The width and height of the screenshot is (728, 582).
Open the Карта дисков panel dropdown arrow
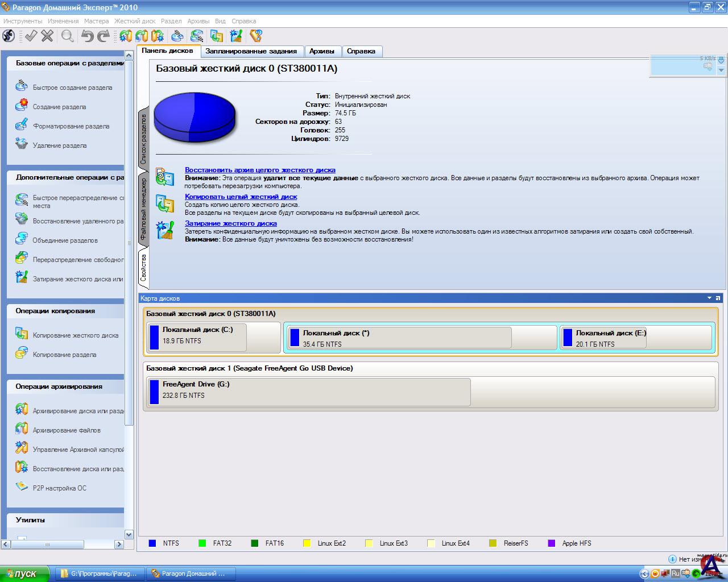click(709, 298)
